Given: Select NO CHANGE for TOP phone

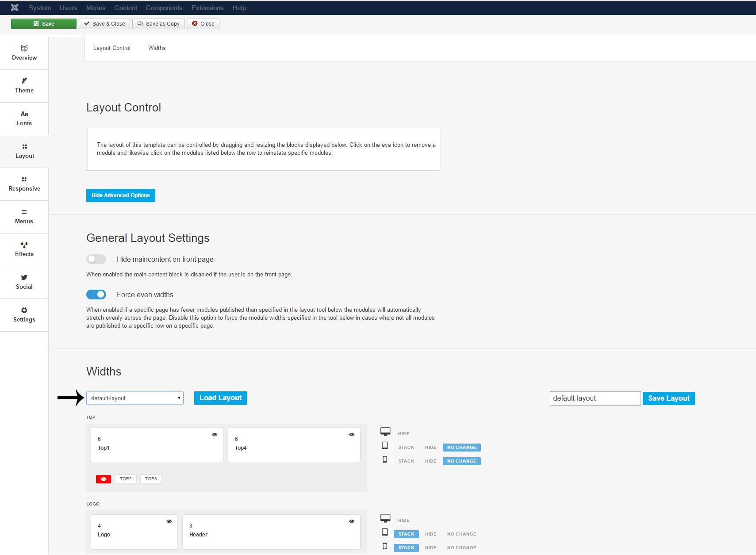Looking at the screenshot, I should pos(461,461).
